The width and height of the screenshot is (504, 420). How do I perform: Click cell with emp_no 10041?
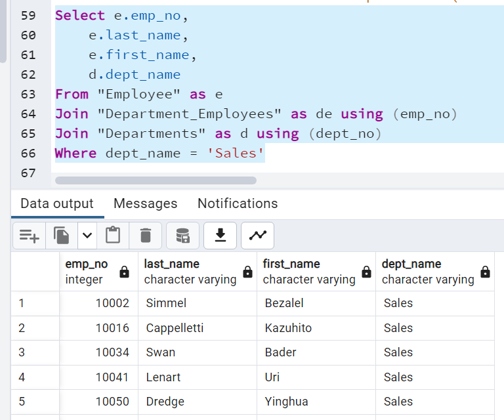pyautogui.click(x=98, y=377)
